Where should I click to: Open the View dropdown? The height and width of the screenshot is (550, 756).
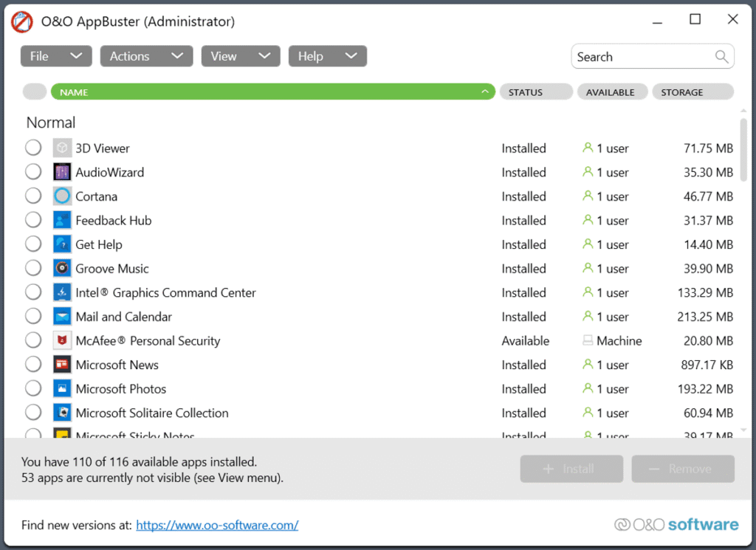(241, 55)
